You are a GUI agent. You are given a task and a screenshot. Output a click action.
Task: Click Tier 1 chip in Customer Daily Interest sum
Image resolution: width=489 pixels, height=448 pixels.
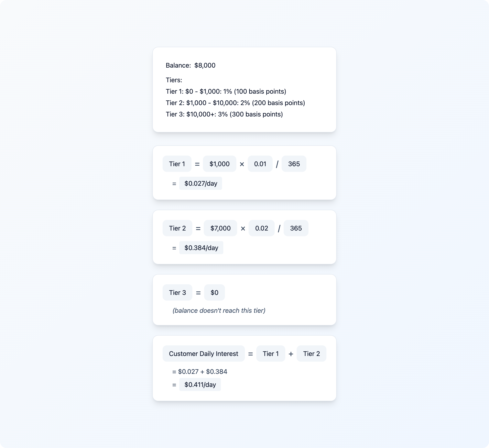(270, 354)
